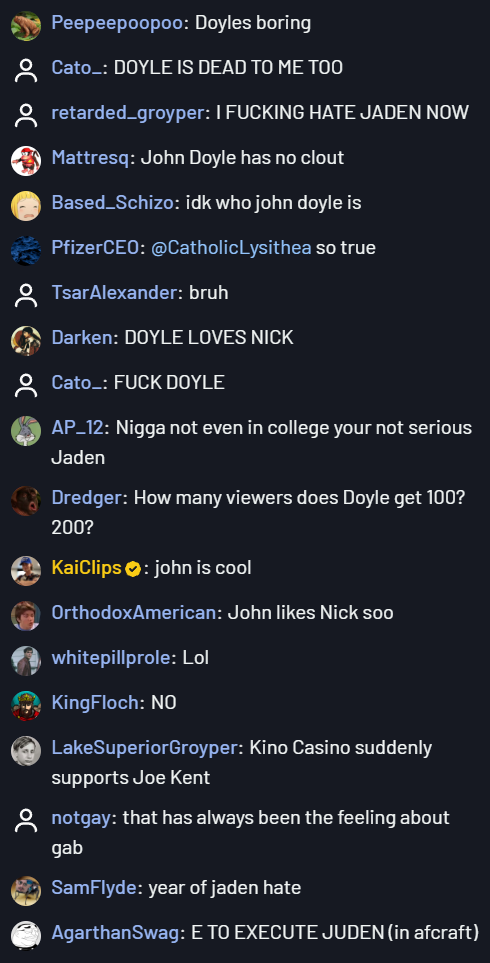Click the verified badge next to KaiClips
This screenshot has width=490, height=963.
pyautogui.click(x=133, y=569)
